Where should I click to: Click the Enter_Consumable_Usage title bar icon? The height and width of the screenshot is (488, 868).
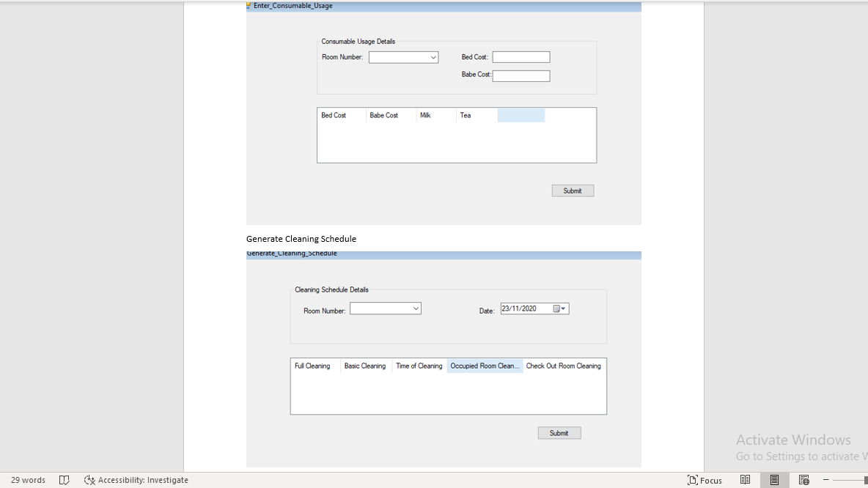coord(249,6)
